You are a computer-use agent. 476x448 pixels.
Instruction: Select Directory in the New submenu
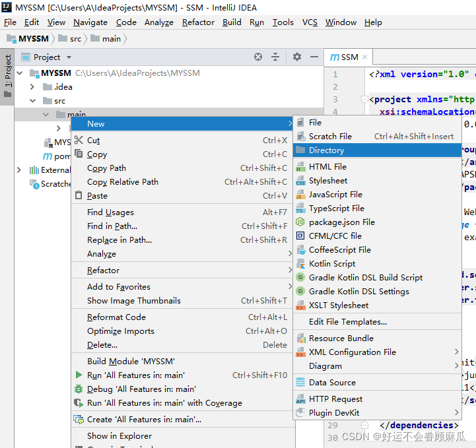pyautogui.click(x=326, y=150)
